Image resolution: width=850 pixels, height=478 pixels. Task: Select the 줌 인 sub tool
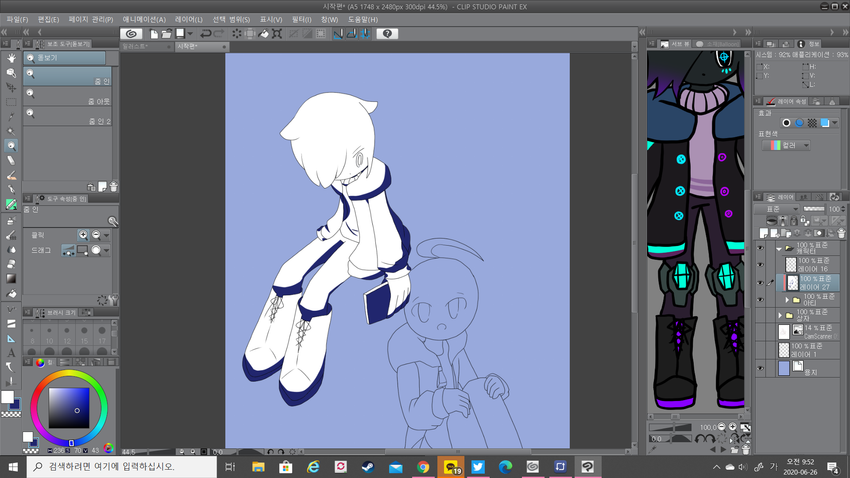click(67, 76)
